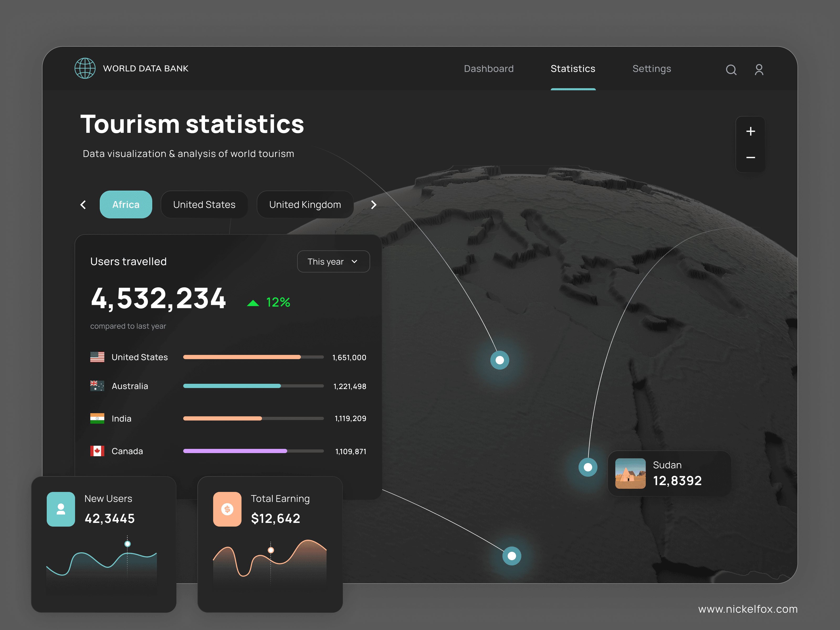Viewport: 840px width, 630px height.
Task: Open the This year dropdown
Action: point(333,261)
